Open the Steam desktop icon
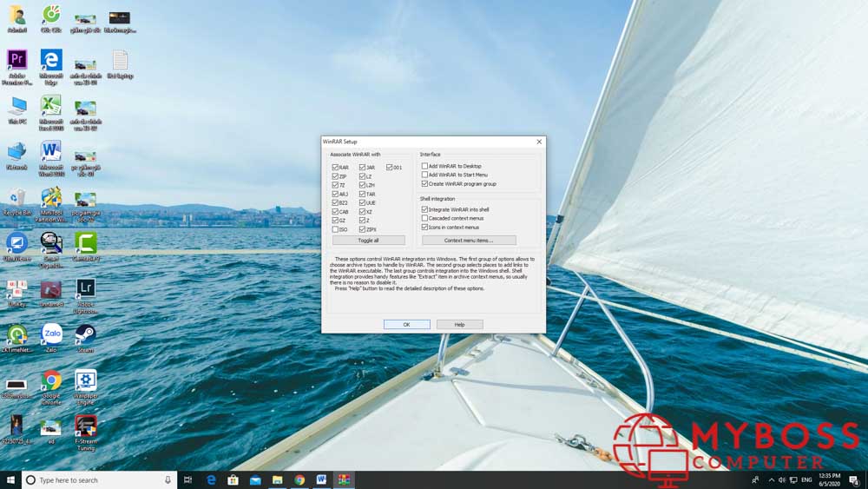The width and height of the screenshot is (868, 489). (85, 334)
